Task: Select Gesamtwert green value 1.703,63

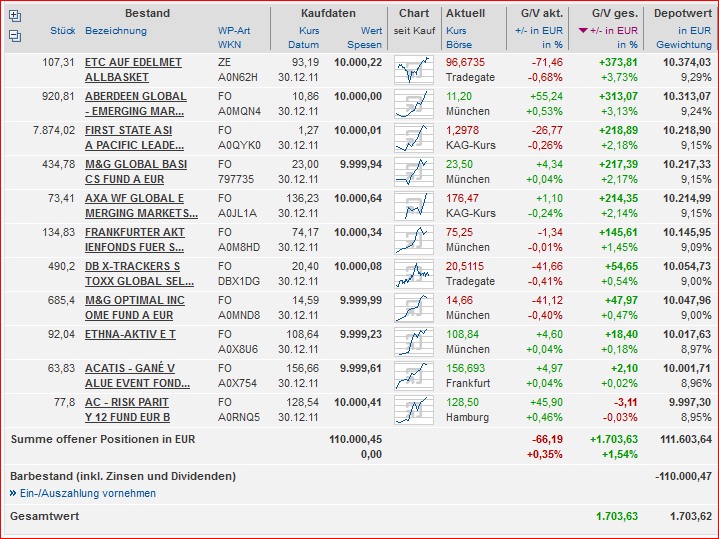Action: [x=617, y=517]
